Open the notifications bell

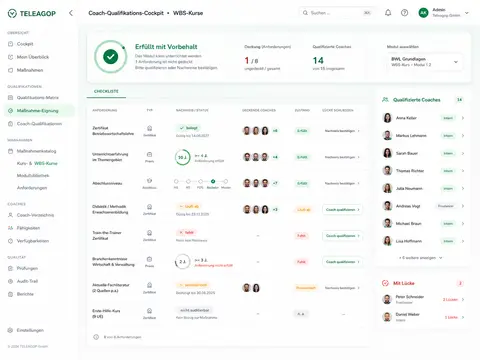coord(388,13)
